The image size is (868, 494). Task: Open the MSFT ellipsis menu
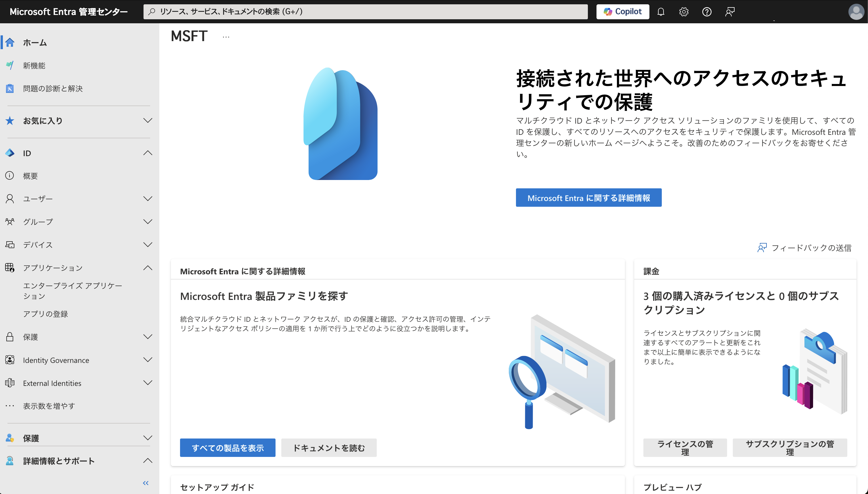click(226, 37)
